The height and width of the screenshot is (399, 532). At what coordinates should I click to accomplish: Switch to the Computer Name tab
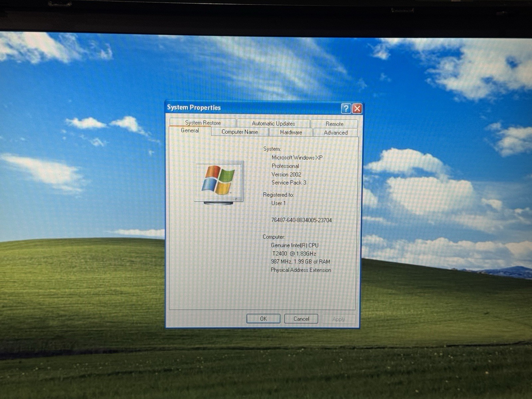(239, 132)
